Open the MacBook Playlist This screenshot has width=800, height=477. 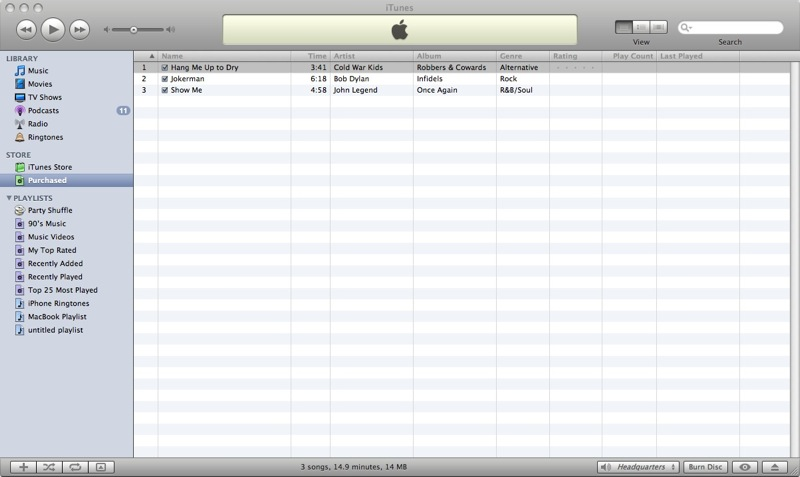point(57,316)
